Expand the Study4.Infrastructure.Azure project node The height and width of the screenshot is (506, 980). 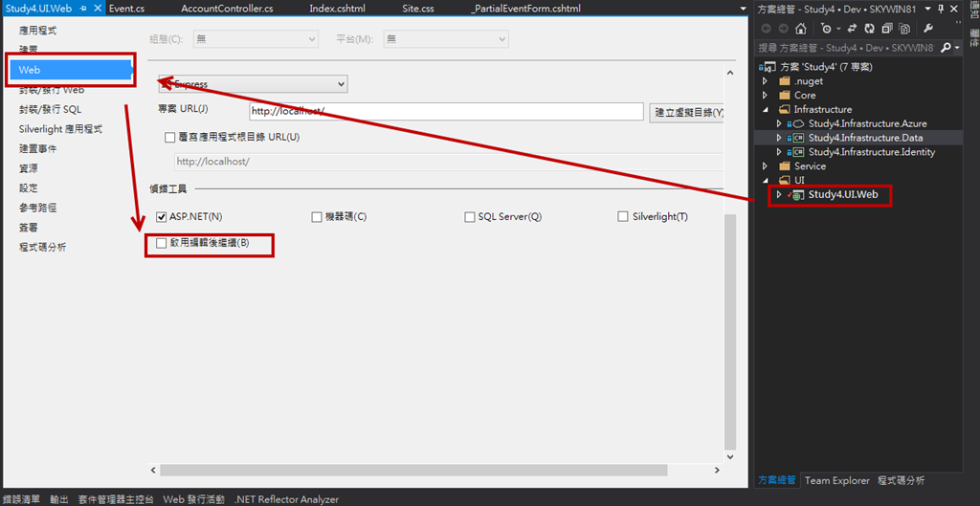pos(779,123)
